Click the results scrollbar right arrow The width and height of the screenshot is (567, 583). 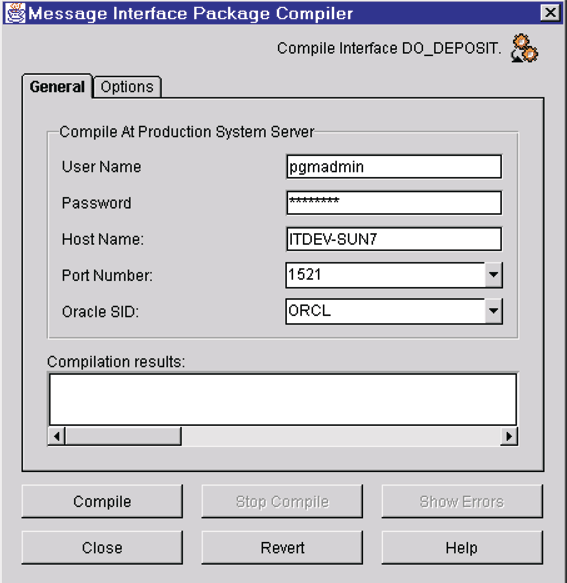tap(509, 436)
